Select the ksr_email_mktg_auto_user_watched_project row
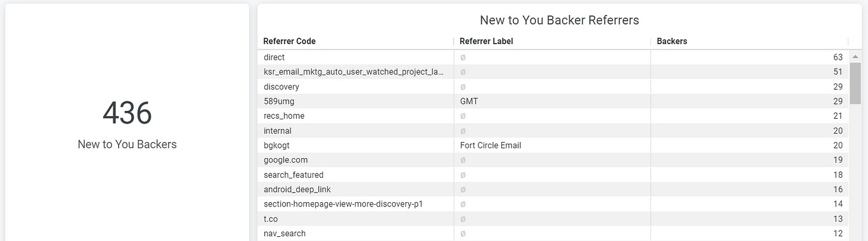The image size is (868, 241). pos(553,72)
